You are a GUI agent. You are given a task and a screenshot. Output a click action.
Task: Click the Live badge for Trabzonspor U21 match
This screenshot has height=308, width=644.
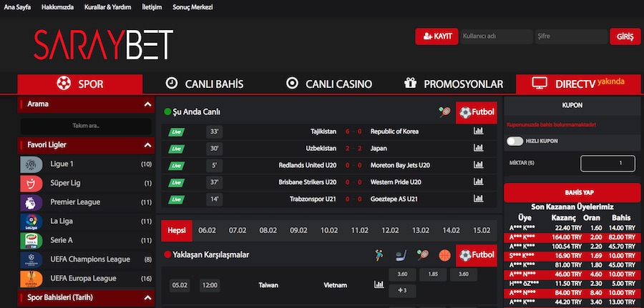[176, 199]
